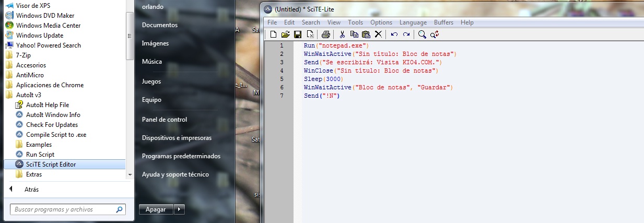Cut selection with the scissors icon
Image resolution: width=644 pixels, height=223 pixels.
click(342, 34)
